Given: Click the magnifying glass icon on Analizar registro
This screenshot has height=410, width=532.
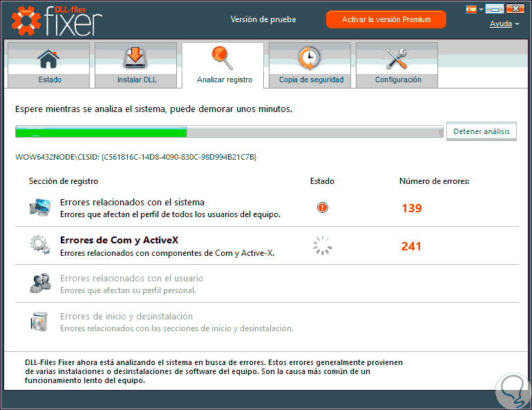Looking at the screenshot, I should click(222, 57).
